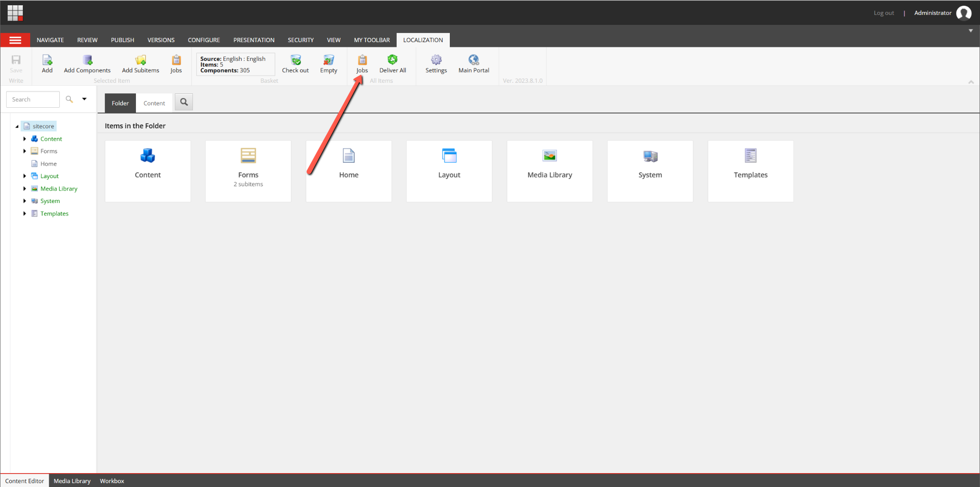Switch to Media Library bottom tab

pyautogui.click(x=72, y=481)
